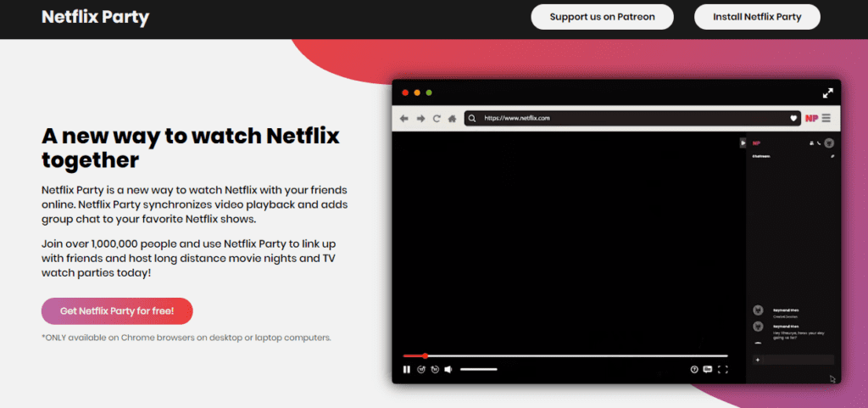Click the Join over 1,000,000 people paragraph

coord(189,258)
